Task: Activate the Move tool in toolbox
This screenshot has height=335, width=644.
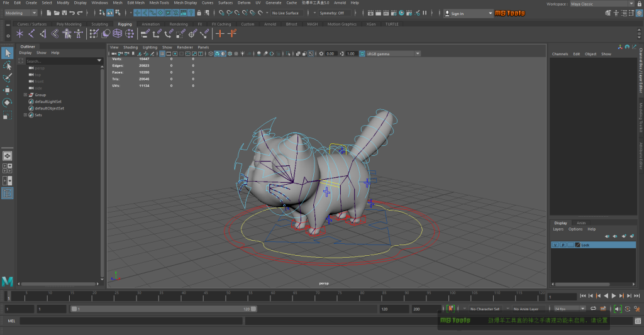Action: tap(8, 91)
